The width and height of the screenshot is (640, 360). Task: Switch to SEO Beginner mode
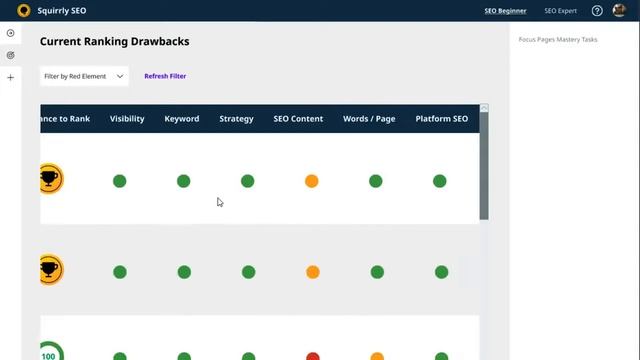point(505,11)
